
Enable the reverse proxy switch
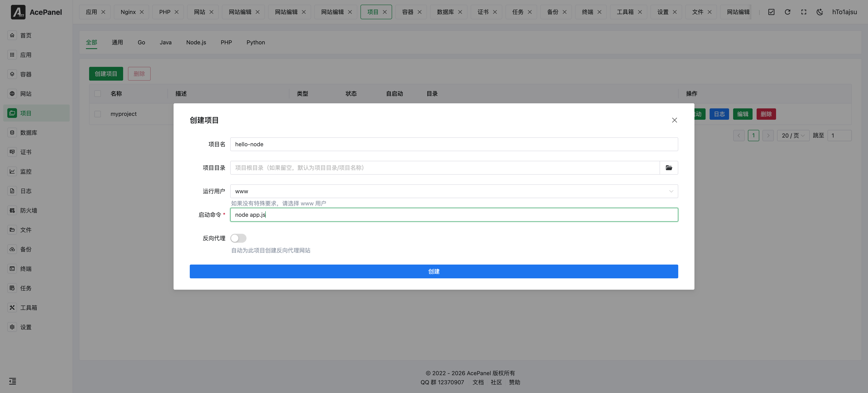[238, 238]
